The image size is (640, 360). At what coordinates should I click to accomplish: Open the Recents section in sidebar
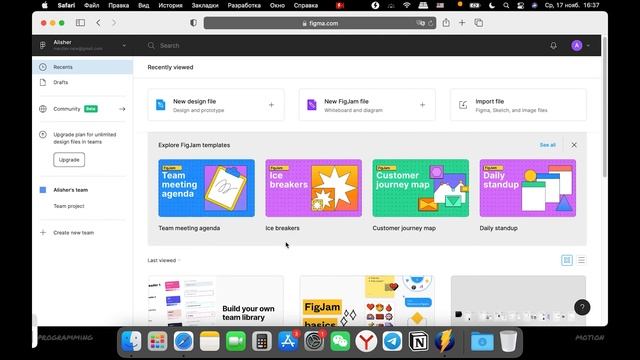[x=82, y=67]
